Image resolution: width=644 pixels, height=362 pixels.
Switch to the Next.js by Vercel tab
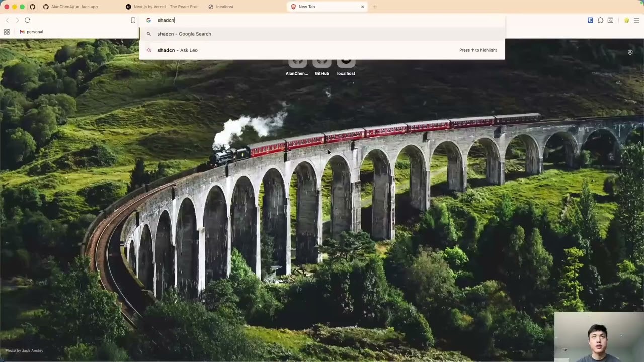point(162,7)
